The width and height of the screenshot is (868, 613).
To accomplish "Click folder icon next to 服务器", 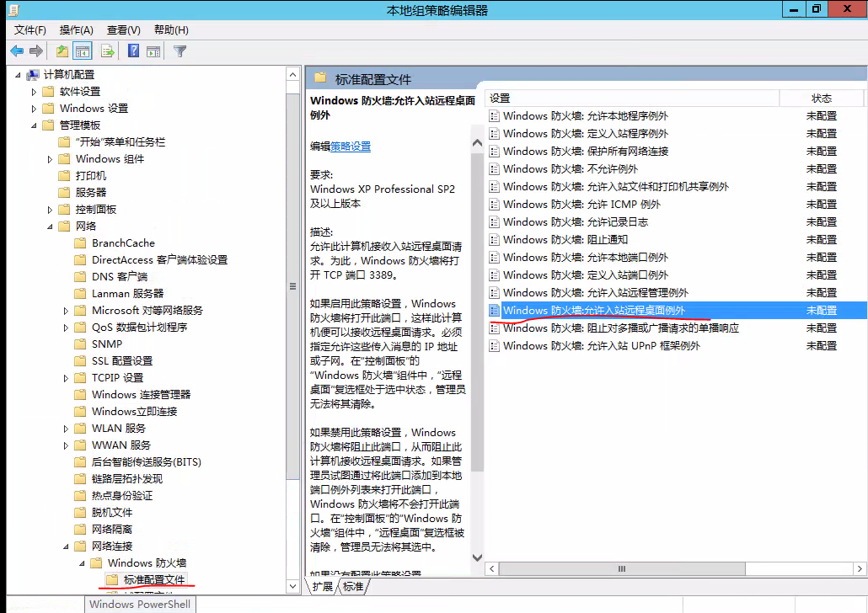I will (65, 193).
